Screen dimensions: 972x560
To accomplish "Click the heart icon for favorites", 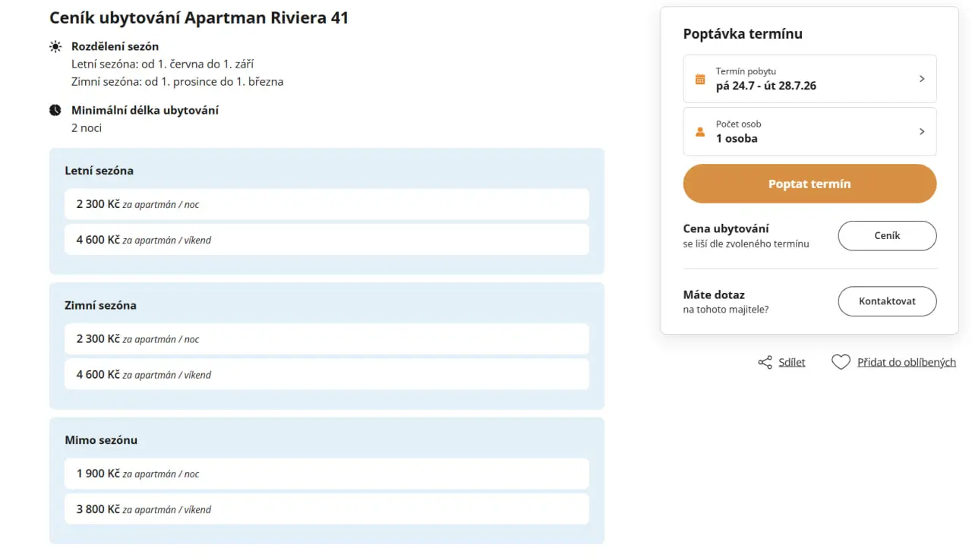I will pyautogui.click(x=841, y=363).
